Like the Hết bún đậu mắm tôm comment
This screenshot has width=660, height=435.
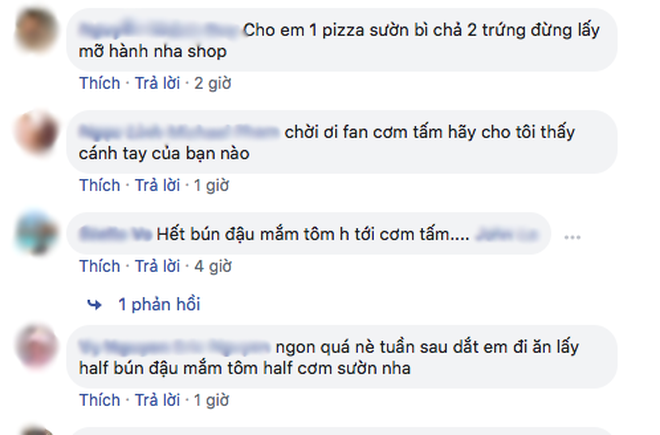click(100, 266)
